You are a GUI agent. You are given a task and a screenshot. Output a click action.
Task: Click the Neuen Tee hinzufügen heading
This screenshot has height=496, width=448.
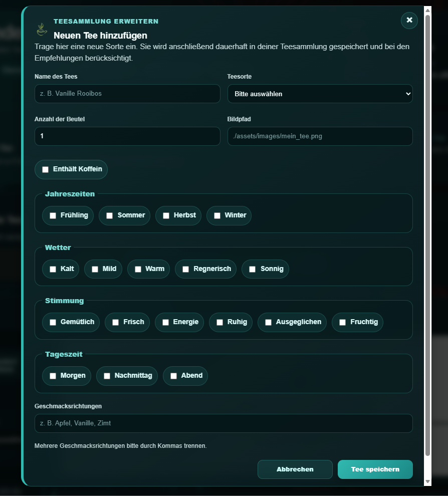[x=100, y=36]
